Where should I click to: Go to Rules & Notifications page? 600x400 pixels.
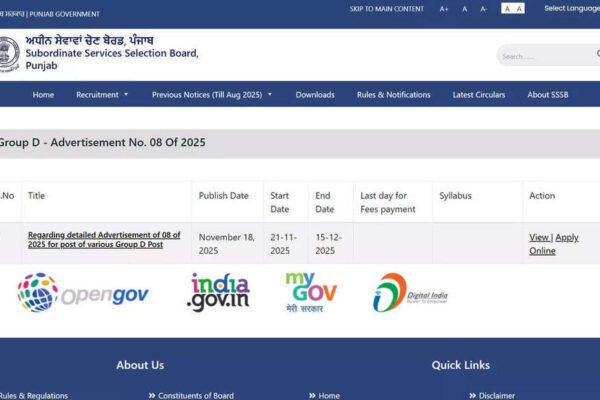pos(393,95)
